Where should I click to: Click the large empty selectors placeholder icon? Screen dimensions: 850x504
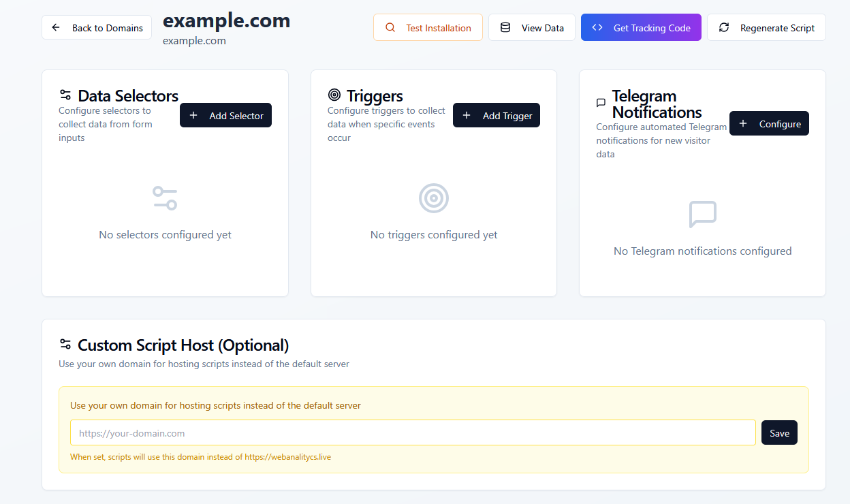click(x=165, y=198)
